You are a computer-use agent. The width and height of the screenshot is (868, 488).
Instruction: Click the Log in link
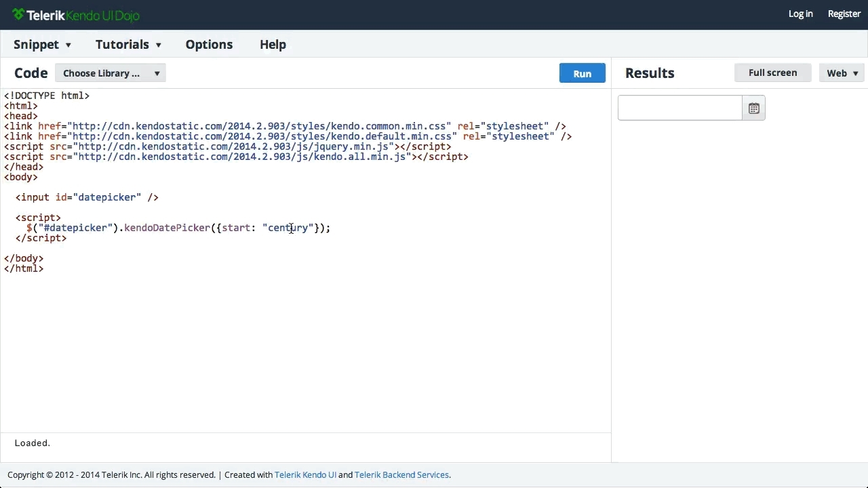point(800,14)
